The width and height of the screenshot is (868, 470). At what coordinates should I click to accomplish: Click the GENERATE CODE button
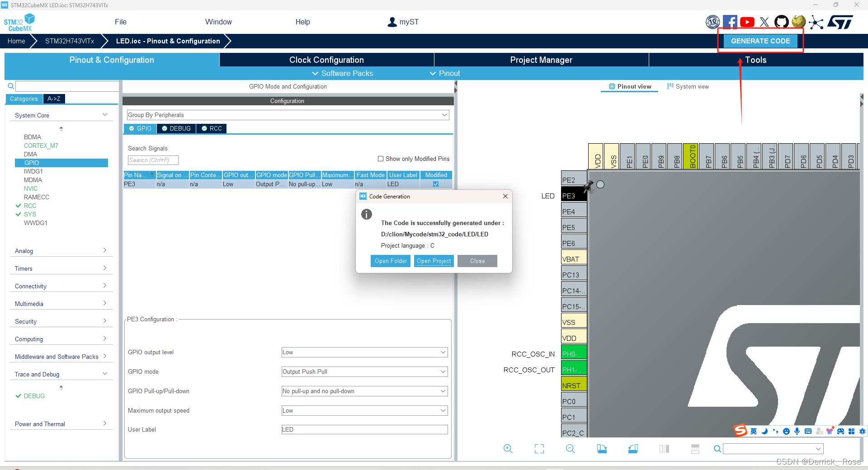[760, 41]
